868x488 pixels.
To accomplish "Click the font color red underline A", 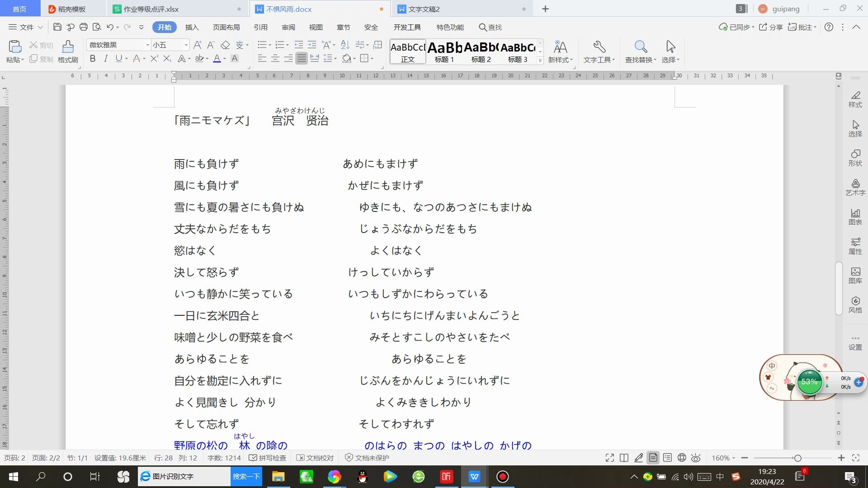I will coord(217,58).
